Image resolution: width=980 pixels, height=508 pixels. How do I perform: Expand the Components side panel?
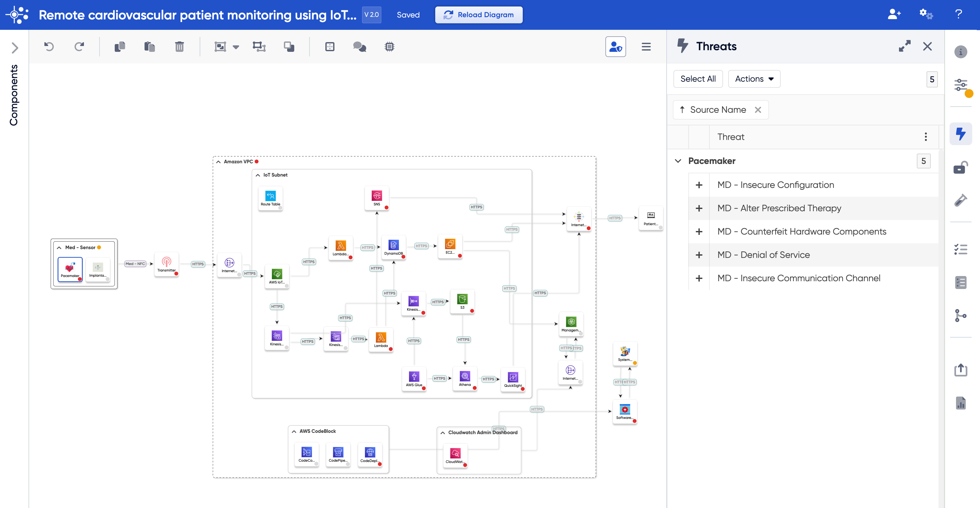15,48
